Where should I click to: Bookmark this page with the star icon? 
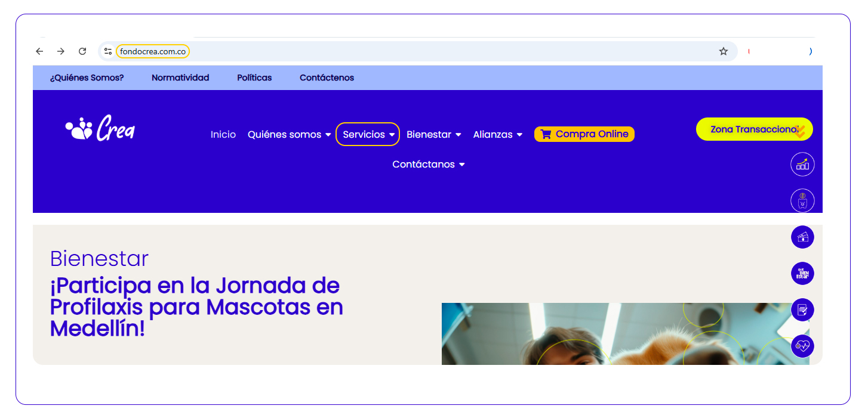(724, 51)
